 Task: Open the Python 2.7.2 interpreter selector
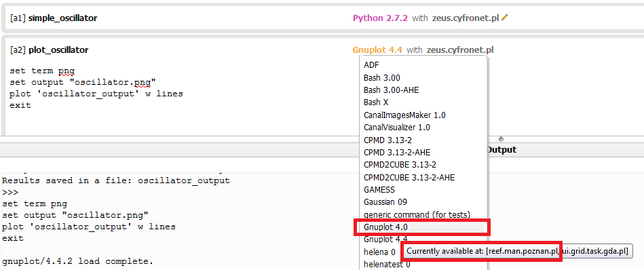click(x=380, y=18)
